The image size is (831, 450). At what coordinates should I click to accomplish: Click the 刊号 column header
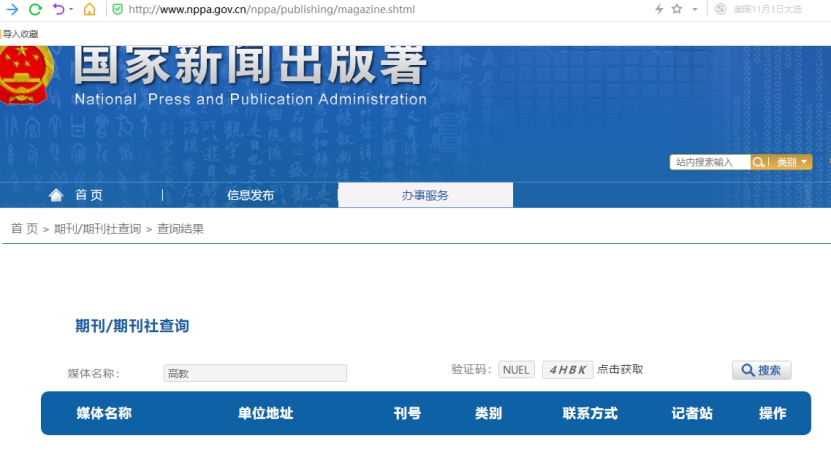(407, 413)
